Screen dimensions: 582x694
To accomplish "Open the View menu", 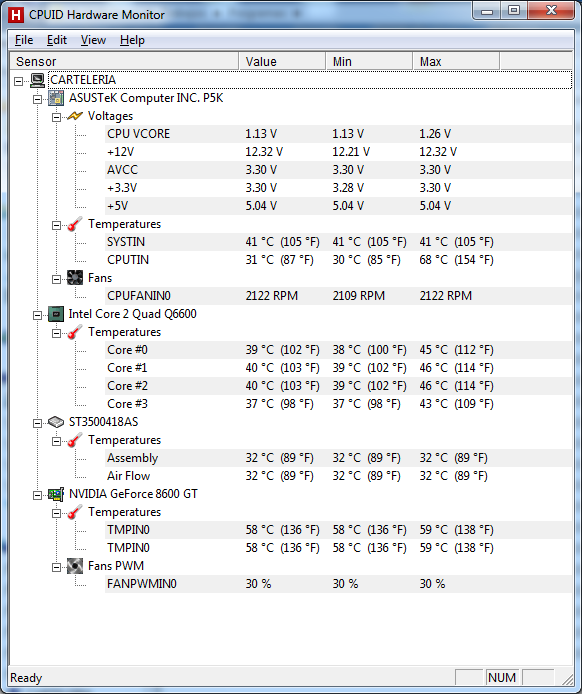I will coord(93,40).
